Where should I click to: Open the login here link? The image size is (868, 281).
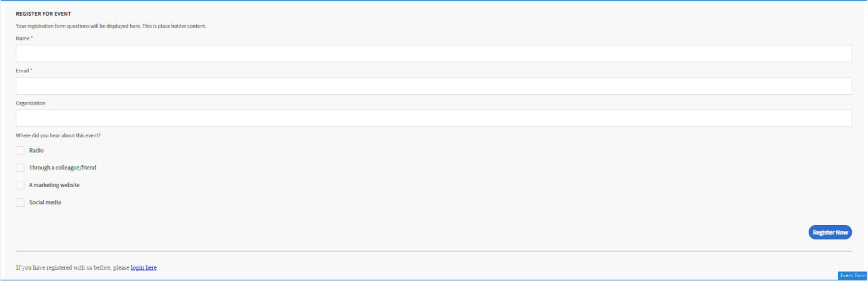pyautogui.click(x=143, y=268)
